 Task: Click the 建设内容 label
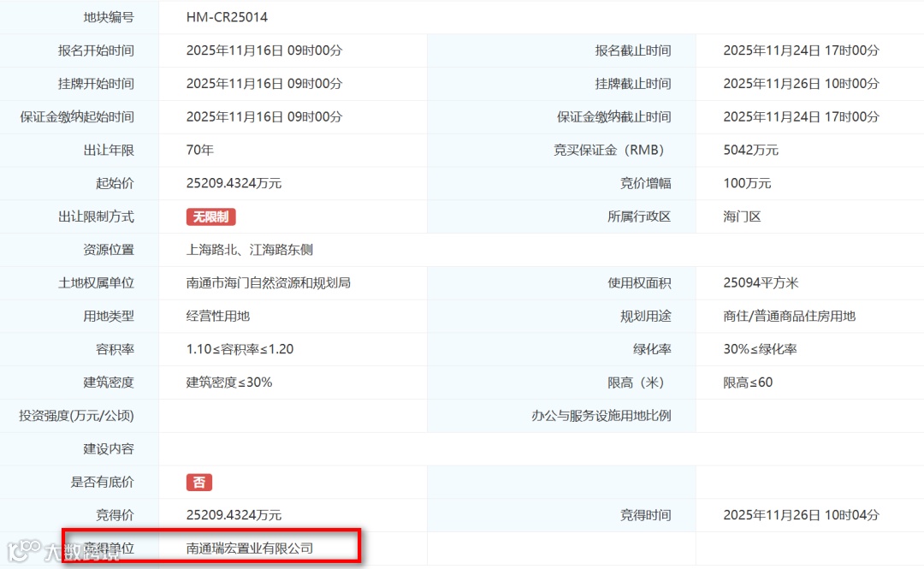click(x=109, y=448)
